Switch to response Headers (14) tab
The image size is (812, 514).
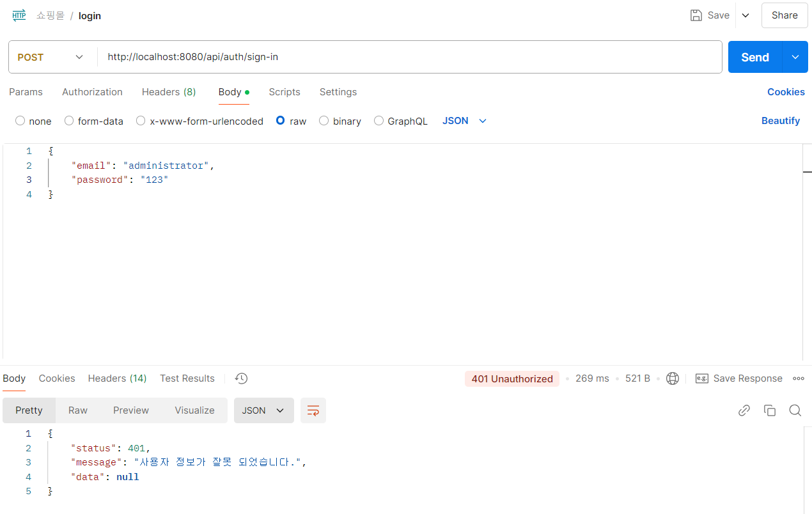[x=118, y=378]
